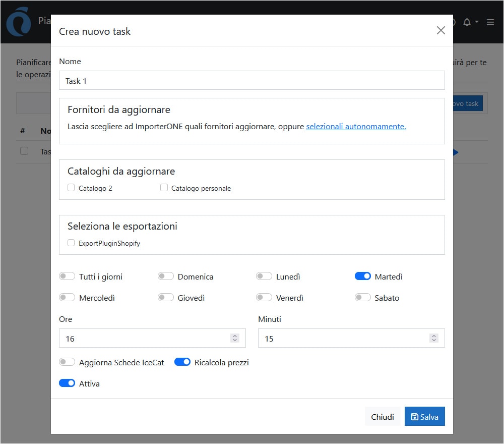Click the Minuti spinner arrows
This screenshot has height=444, width=504.
coord(434,339)
